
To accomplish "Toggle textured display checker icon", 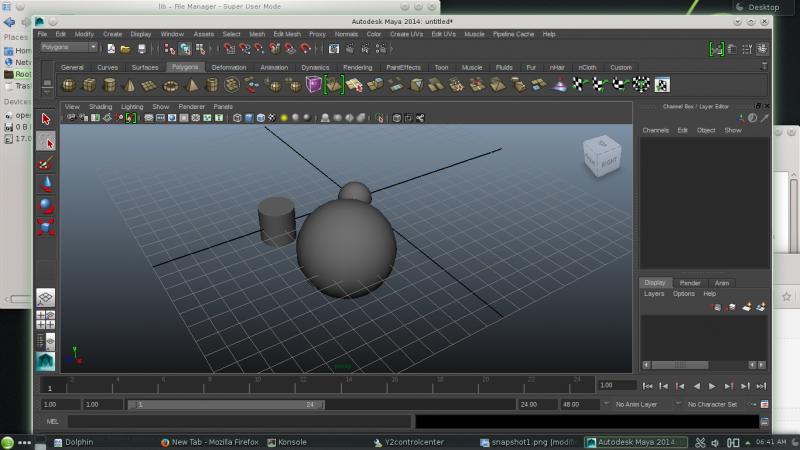I will tap(272, 118).
